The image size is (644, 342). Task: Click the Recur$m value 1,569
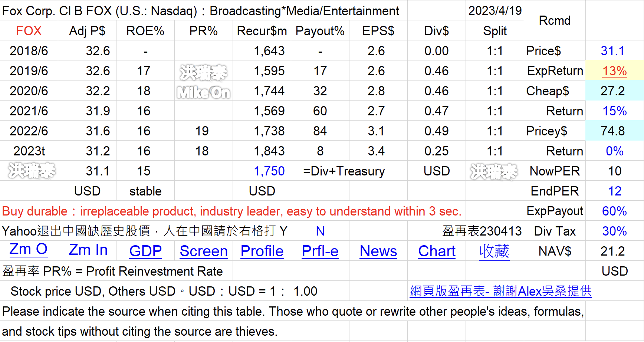pos(269,111)
